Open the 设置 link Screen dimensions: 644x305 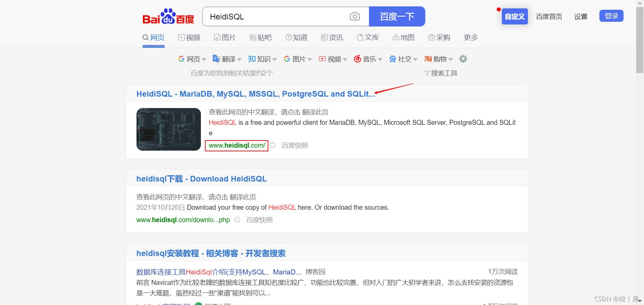click(581, 16)
